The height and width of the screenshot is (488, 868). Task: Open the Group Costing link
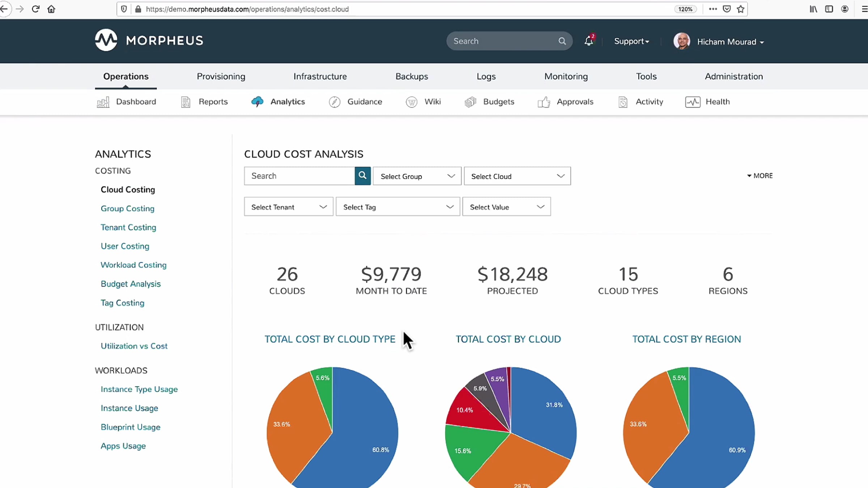click(x=127, y=209)
